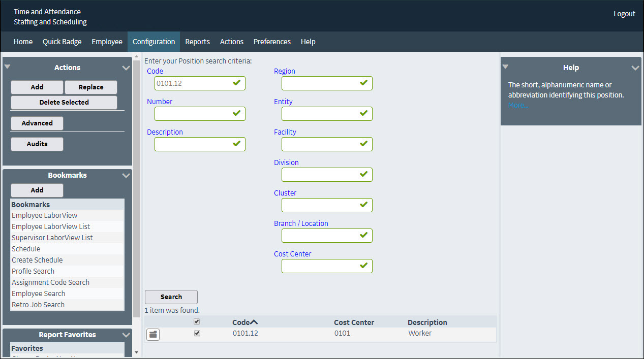
Task: Click the Code column sort arrow
Action: (x=254, y=322)
